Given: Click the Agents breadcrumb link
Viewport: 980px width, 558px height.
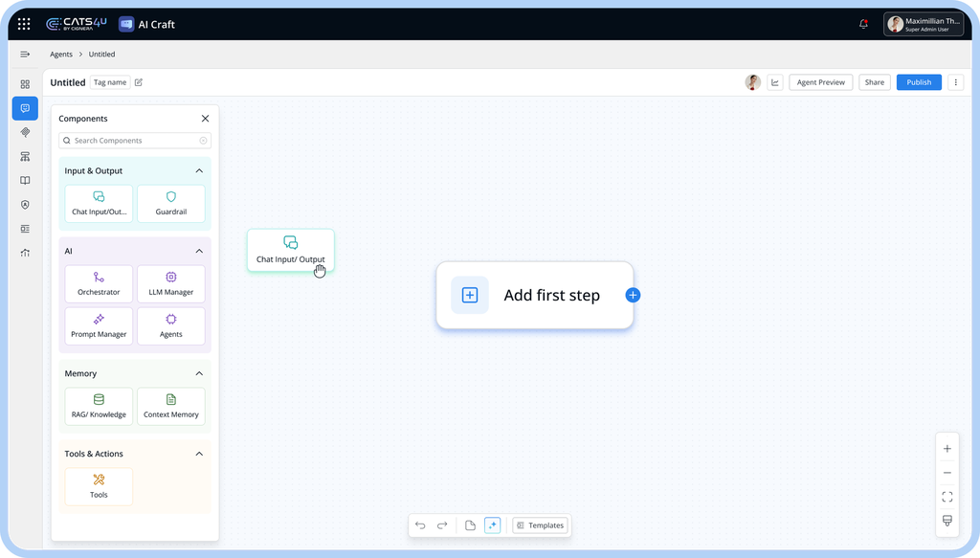Looking at the screenshot, I should [x=61, y=55].
